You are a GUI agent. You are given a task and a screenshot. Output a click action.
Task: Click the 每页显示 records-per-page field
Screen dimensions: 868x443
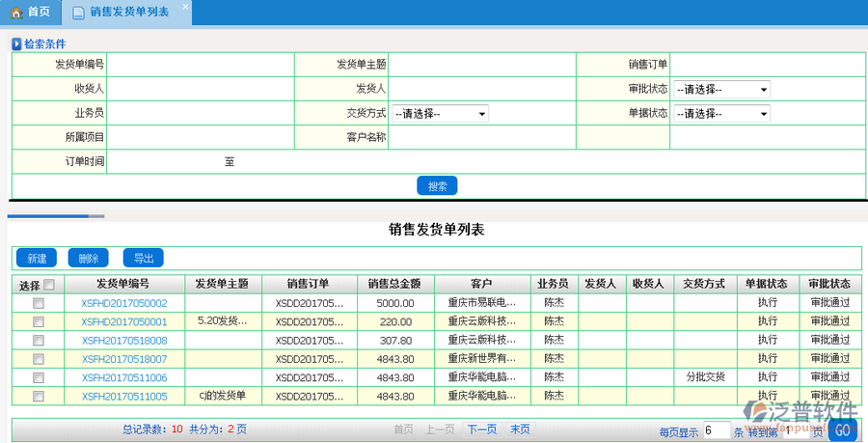pyautogui.click(x=716, y=430)
